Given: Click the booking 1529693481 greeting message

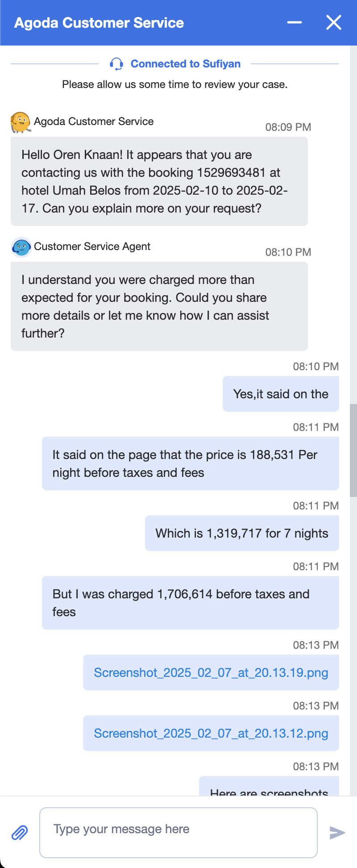Looking at the screenshot, I should (x=159, y=181).
